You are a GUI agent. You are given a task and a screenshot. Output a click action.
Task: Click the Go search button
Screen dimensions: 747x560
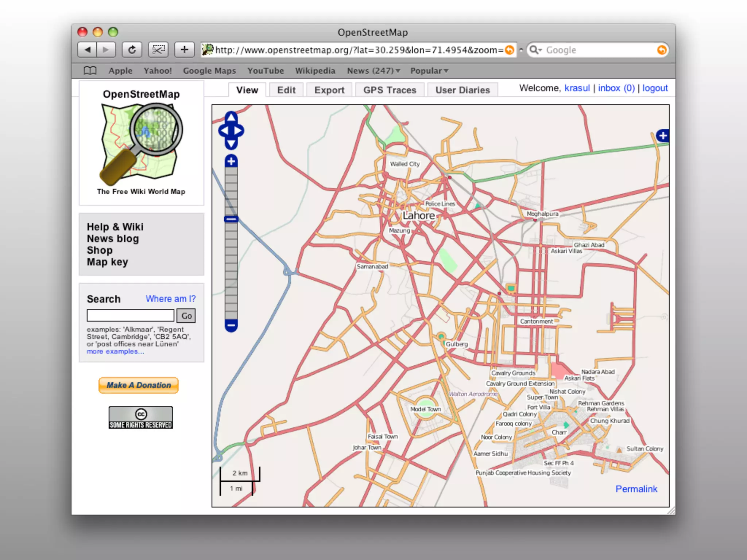pos(186,316)
